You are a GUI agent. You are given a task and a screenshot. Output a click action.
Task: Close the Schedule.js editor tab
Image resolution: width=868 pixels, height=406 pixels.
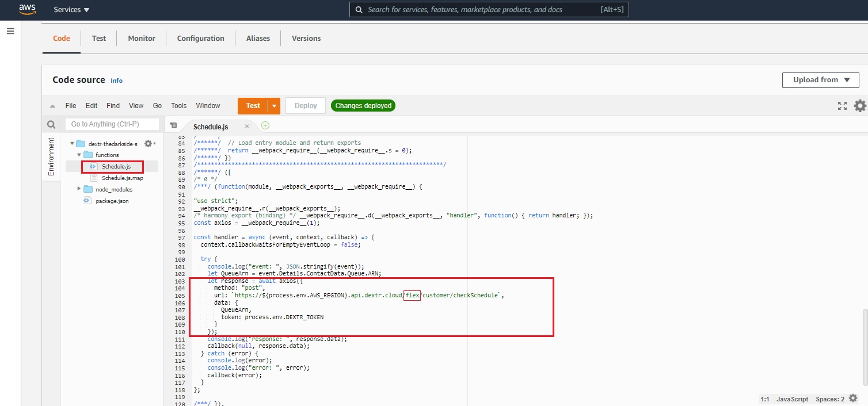click(247, 126)
